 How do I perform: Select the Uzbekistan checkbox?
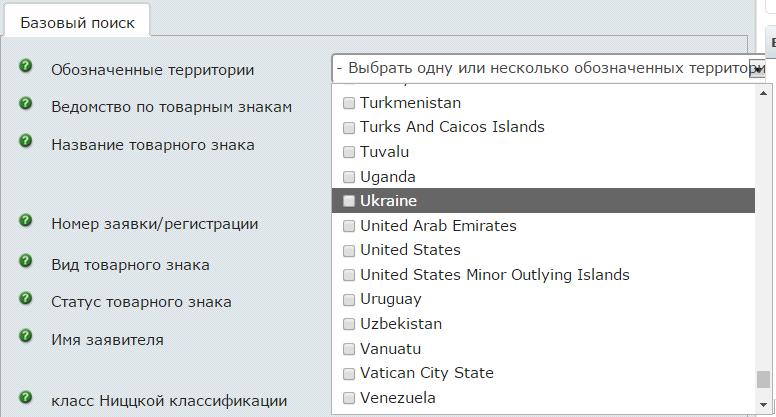point(349,324)
